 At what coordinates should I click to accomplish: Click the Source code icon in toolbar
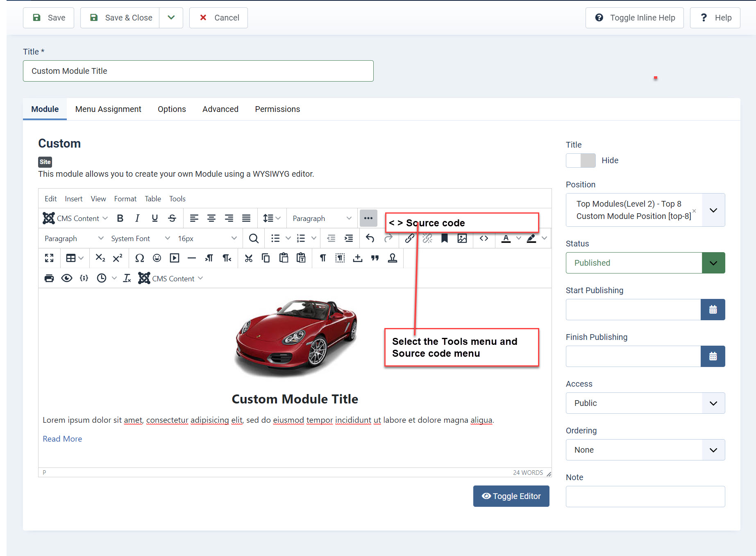484,239
